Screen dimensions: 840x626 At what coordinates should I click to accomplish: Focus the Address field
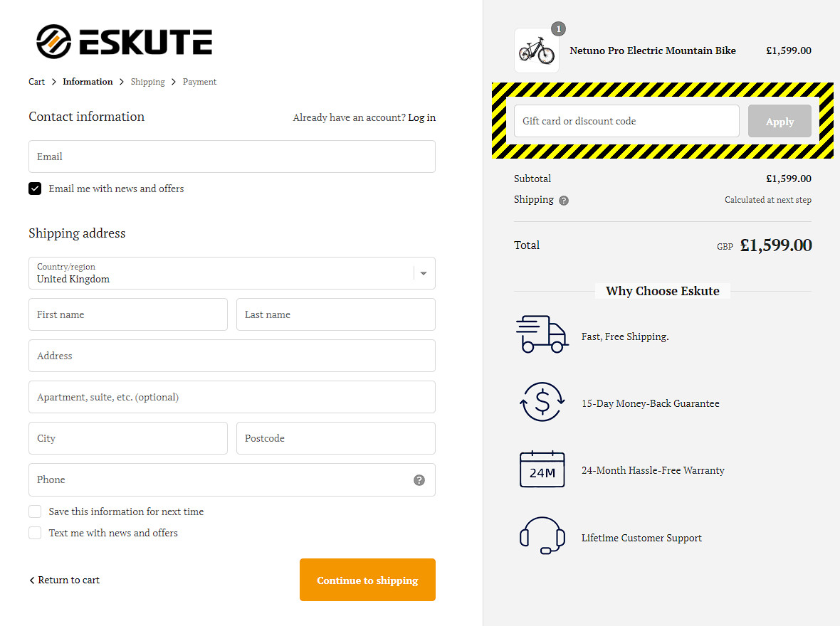(232, 356)
